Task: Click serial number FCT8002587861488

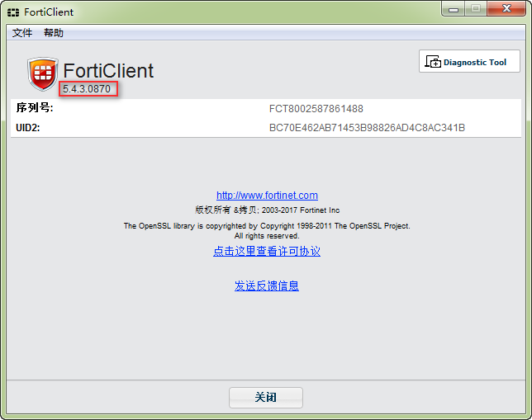Action: point(316,109)
